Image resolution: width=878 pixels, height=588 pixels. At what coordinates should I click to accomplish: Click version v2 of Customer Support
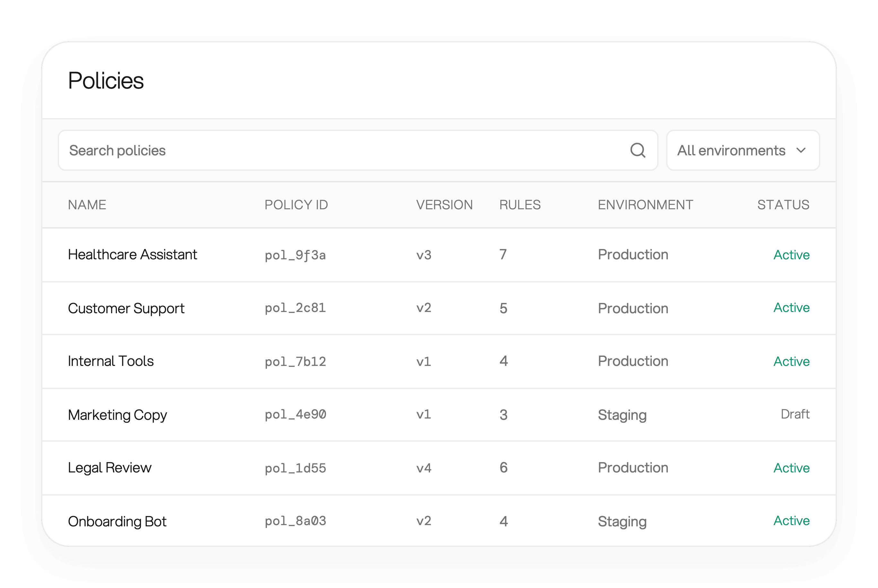[x=424, y=308]
